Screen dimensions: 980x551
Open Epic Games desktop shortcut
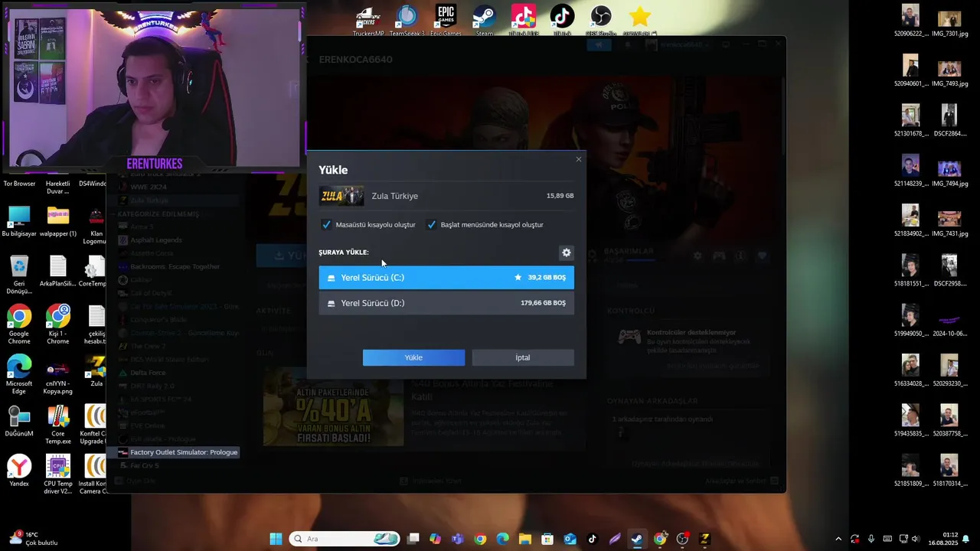click(x=446, y=21)
